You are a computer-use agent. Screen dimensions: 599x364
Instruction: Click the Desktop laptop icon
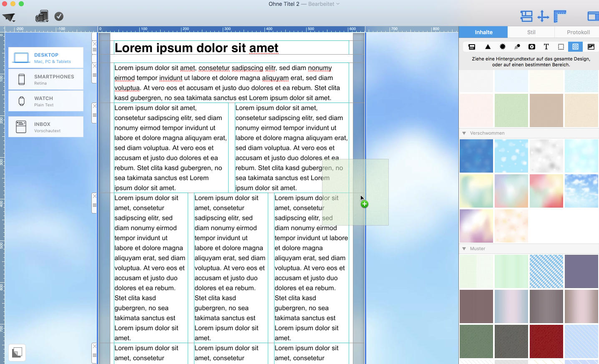(21, 58)
